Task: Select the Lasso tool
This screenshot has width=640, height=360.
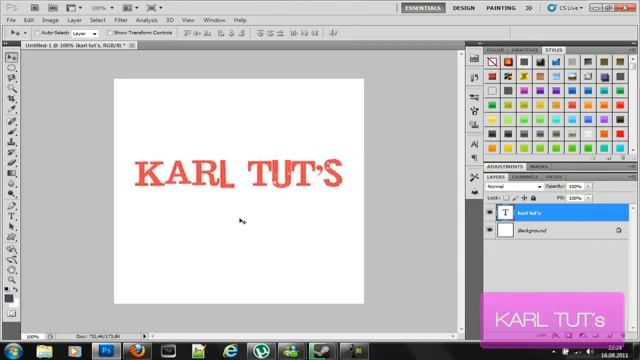Action: point(11,78)
